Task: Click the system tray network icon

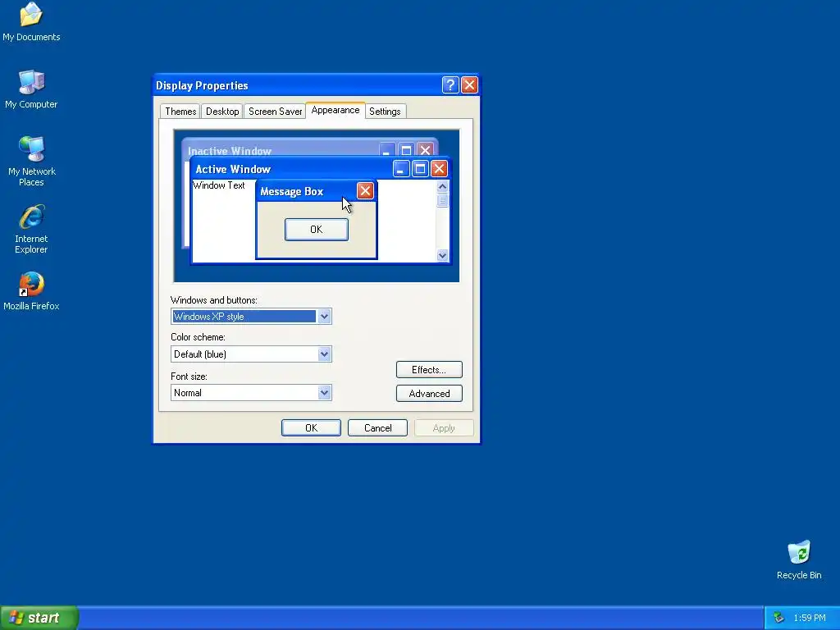Action: coord(779,618)
